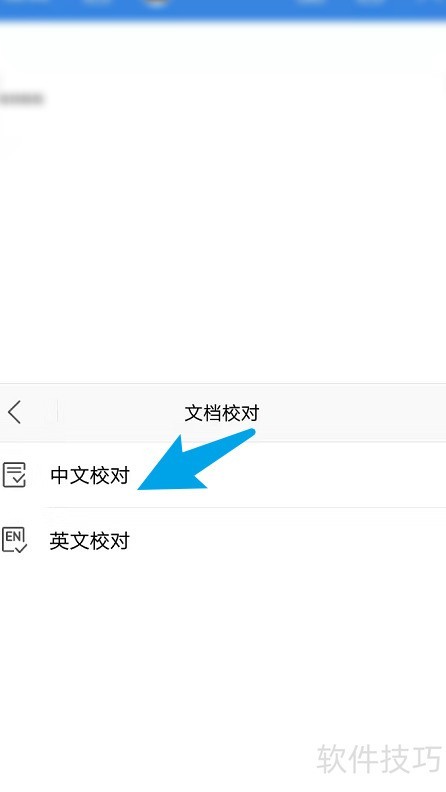Click the divider beside the back arrow
Image resolution: width=446 pixels, height=792 pixels.
[x=57, y=412]
